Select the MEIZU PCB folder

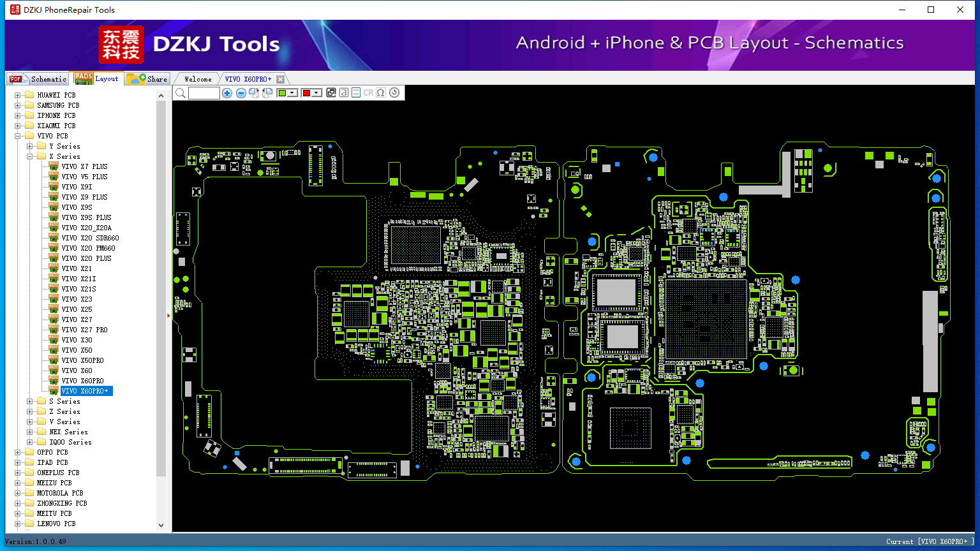tap(54, 483)
